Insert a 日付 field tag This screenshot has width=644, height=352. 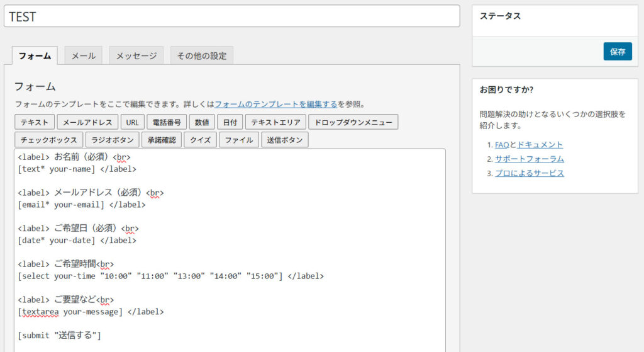point(230,122)
